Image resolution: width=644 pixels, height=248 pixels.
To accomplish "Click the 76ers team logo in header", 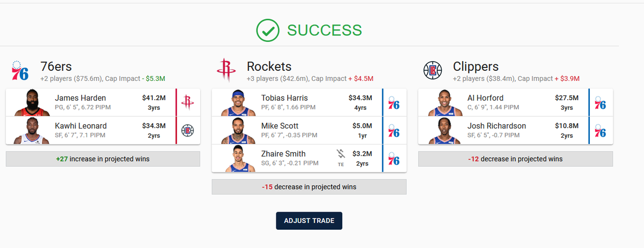I will [20, 71].
